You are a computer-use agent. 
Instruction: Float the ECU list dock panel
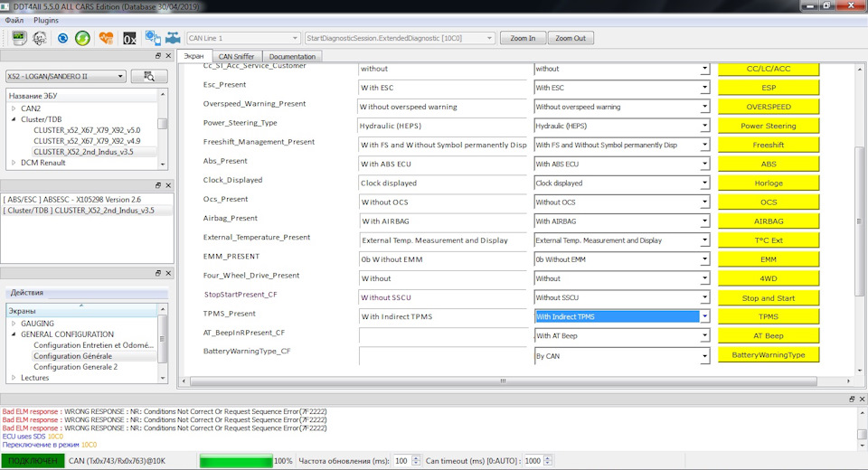point(157,56)
